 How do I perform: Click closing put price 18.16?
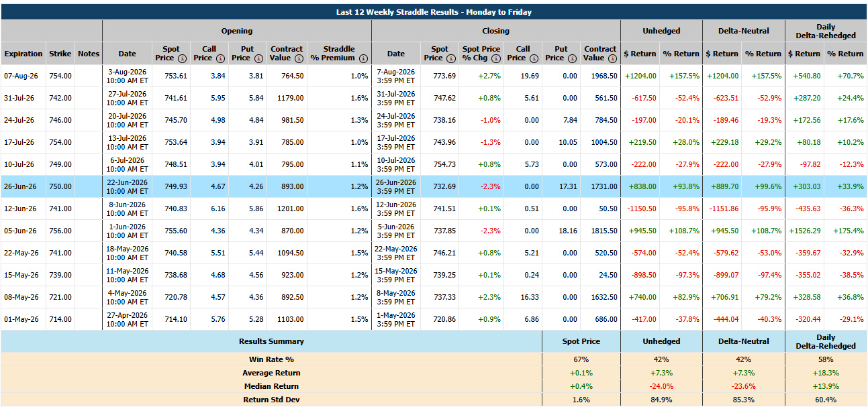coord(568,231)
